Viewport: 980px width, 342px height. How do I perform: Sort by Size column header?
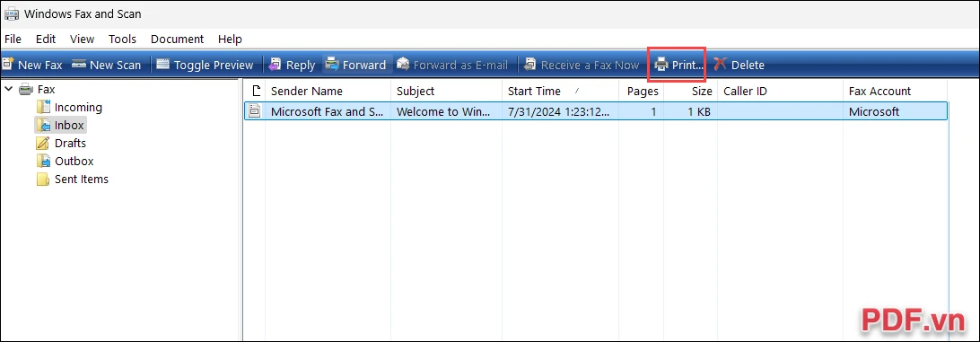click(691, 92)
